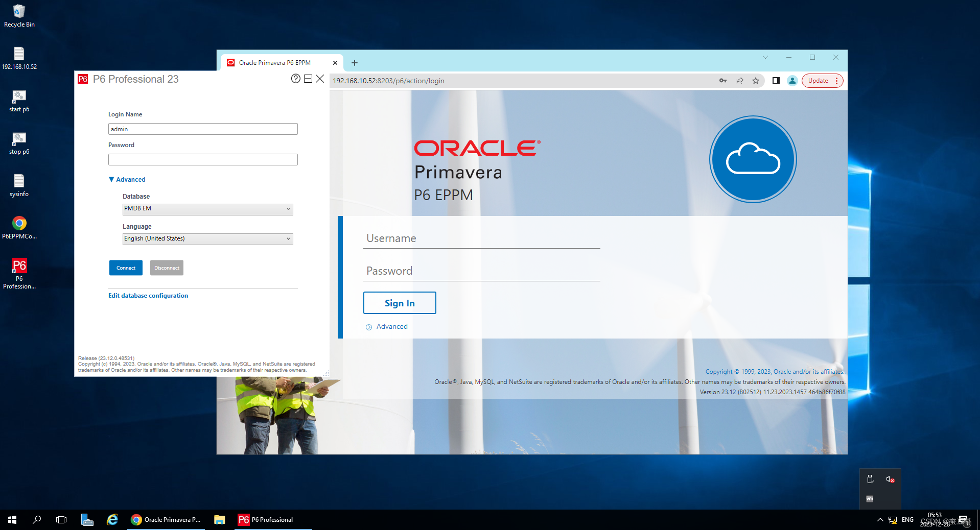The image size is (980, 530).
Task: Click the browser address bar URL
Action: pos(389,81)
